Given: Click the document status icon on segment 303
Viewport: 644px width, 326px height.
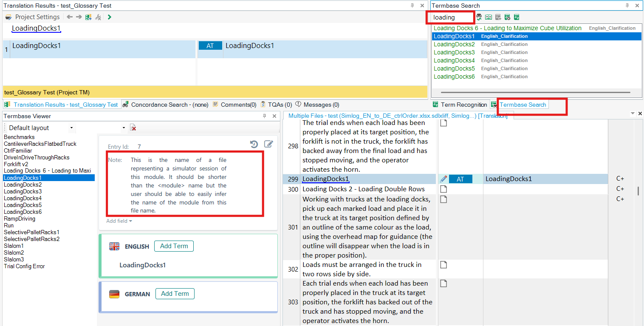Looking at the screenshot, I should point(443,283).
